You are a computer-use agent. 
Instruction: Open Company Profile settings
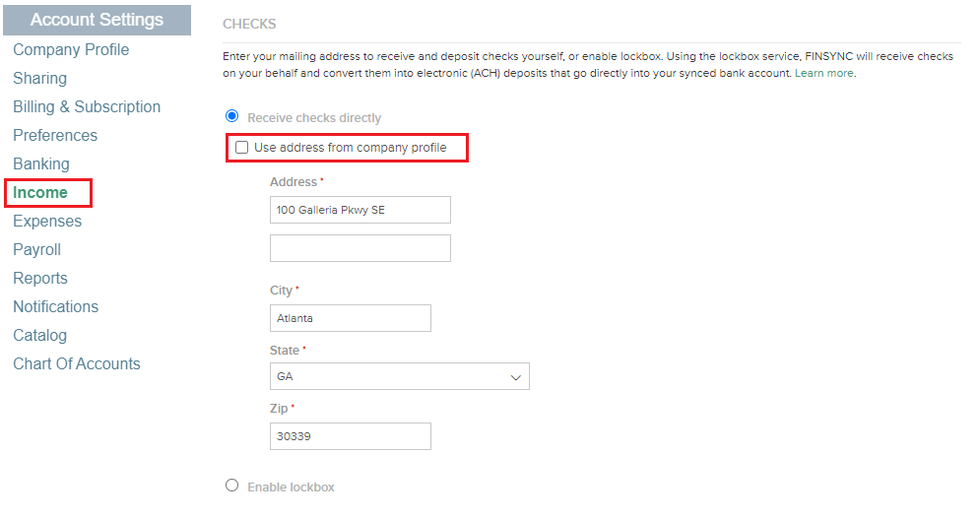(x=71, y=49)
